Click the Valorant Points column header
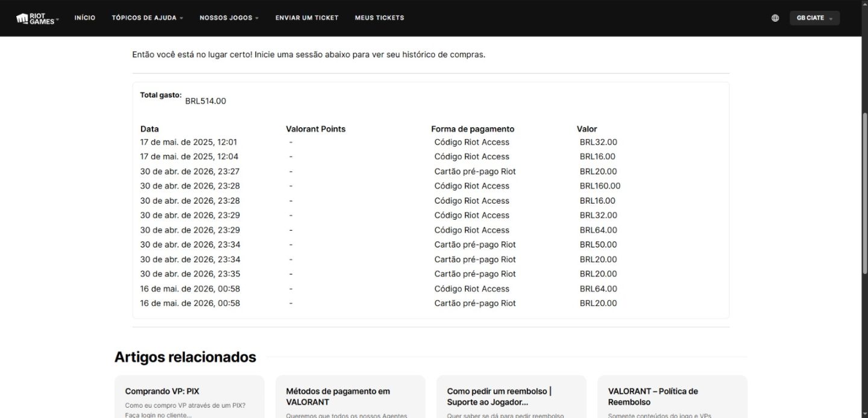 coord(316,129)
